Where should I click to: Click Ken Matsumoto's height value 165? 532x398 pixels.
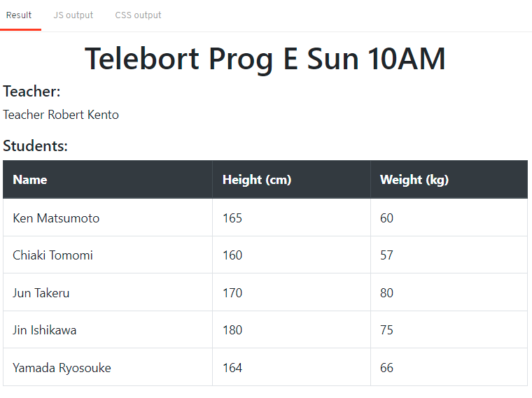point(232,218)
